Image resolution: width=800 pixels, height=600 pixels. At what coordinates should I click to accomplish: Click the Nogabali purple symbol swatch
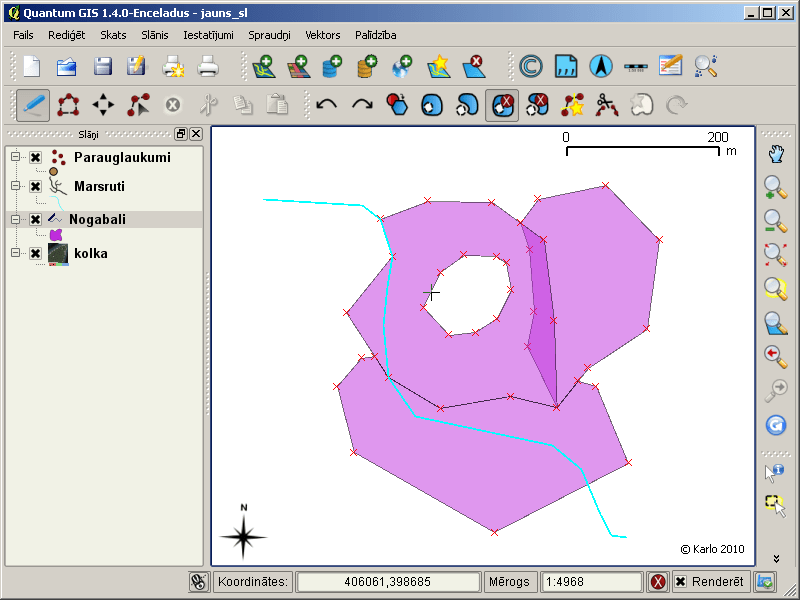point(56,235)
